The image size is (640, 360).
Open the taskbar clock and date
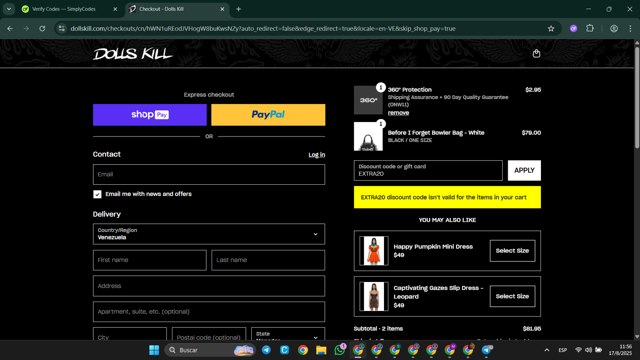[x=620, y=350]
